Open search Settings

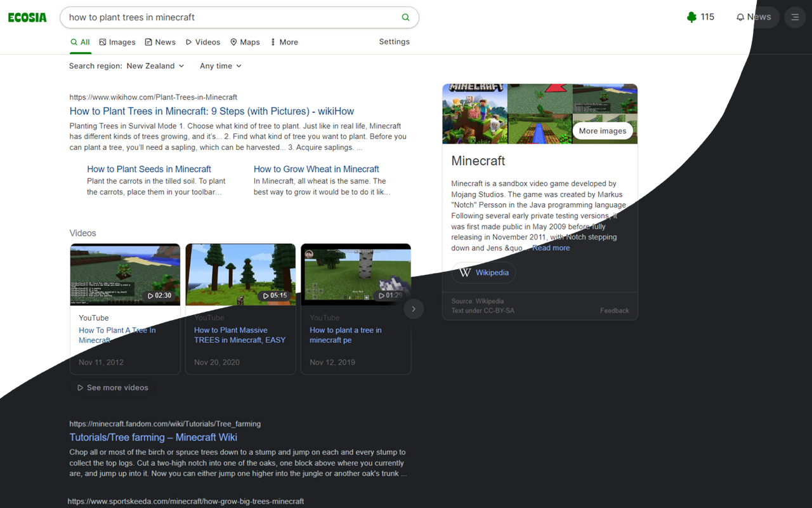[394, 42]
